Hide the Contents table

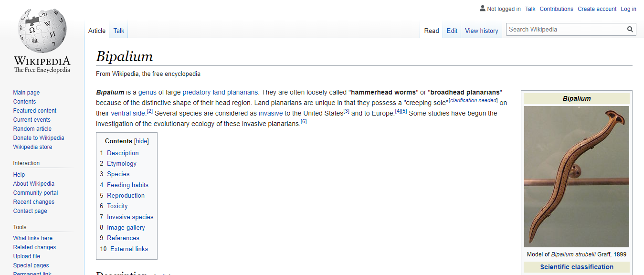click(x=141, y=141)
